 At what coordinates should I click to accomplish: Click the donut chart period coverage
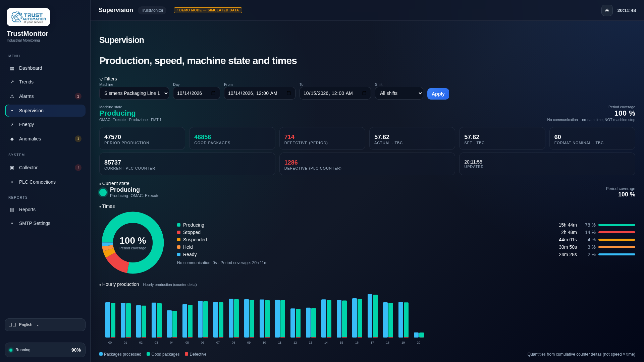(x=133, y=243)
